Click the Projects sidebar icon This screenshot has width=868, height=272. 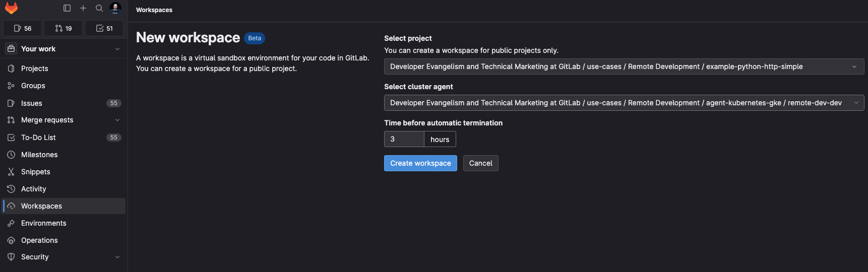coord(11,69)
